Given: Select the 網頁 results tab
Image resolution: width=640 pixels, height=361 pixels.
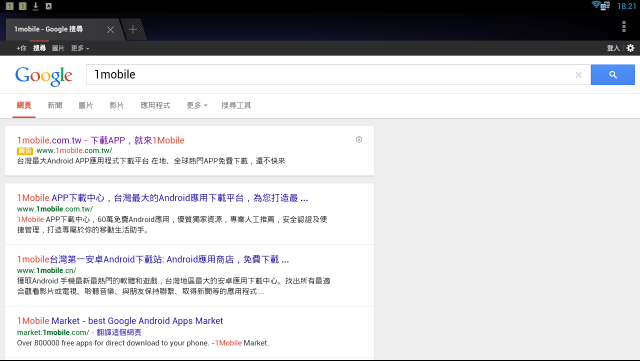Looking at the screenshot, I should point(24,105).
